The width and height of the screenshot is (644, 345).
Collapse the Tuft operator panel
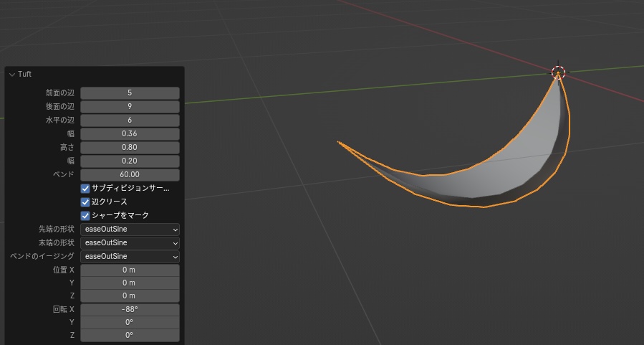(x=12, y=75)
